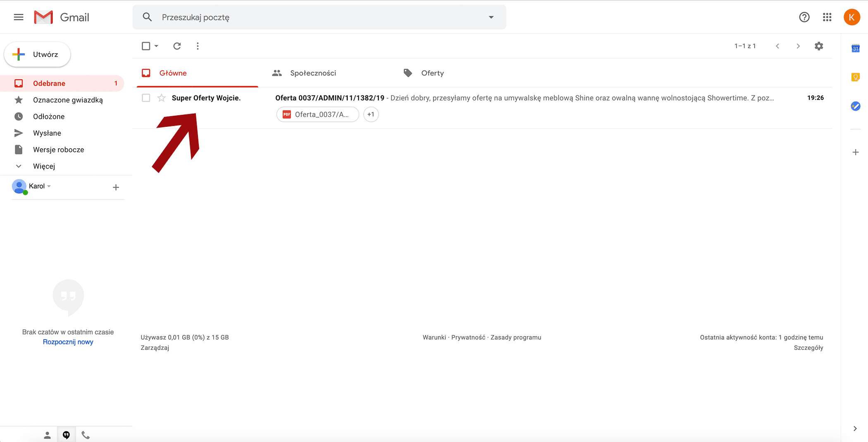Image resolution: width=868 pixels, height=442 pixels.
Task: Open the Settings gear
Action: [819, 46]
